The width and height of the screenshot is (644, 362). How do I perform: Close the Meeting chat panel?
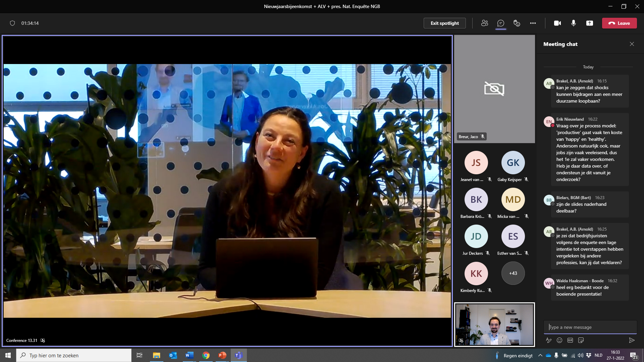(x=632, y=44)
